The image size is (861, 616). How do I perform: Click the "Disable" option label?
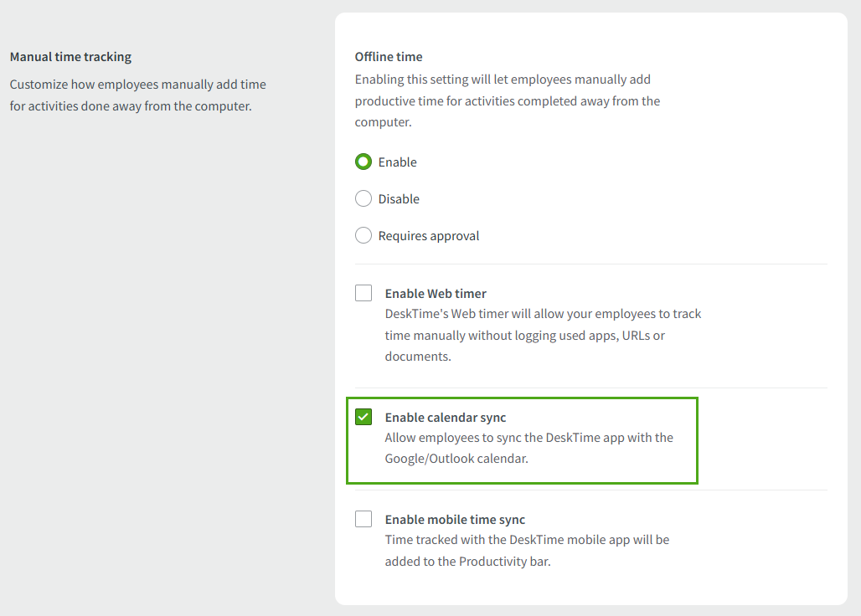click(400, 198)
